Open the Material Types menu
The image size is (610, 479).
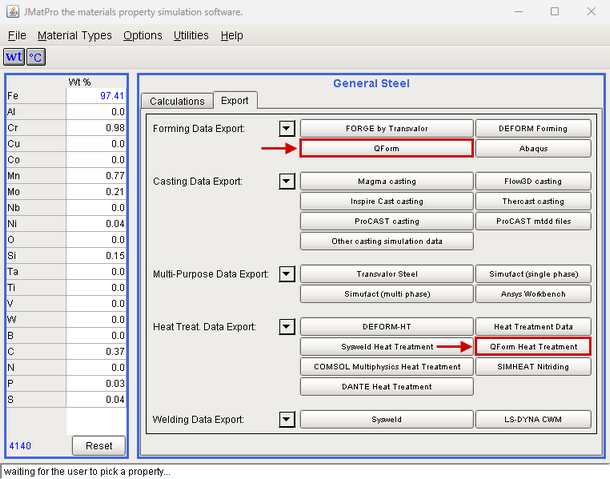(x=75, y=35)
